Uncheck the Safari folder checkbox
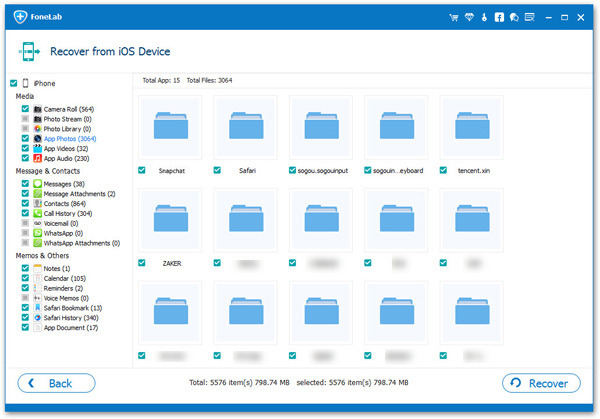 [217, 170]
